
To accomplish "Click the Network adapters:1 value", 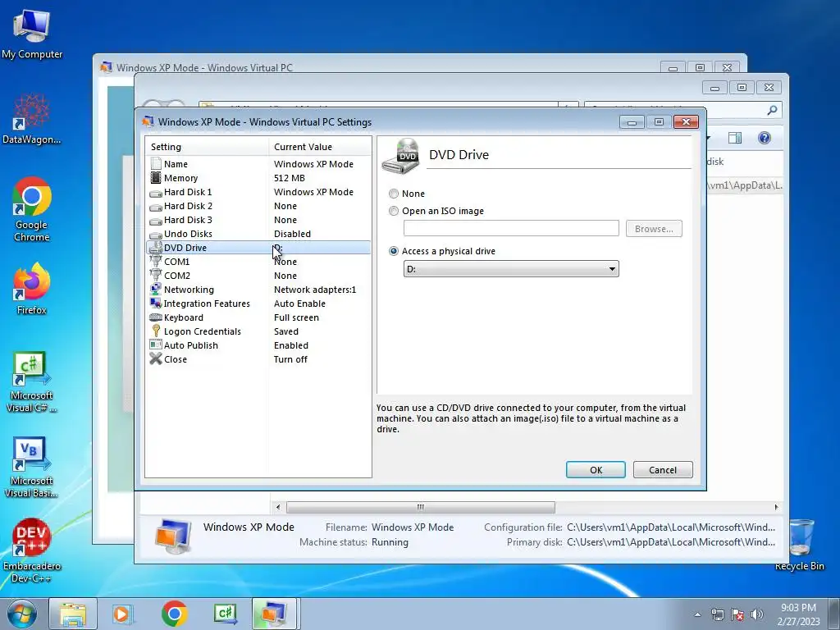I will pyautogui.click(x=315, y=290).
